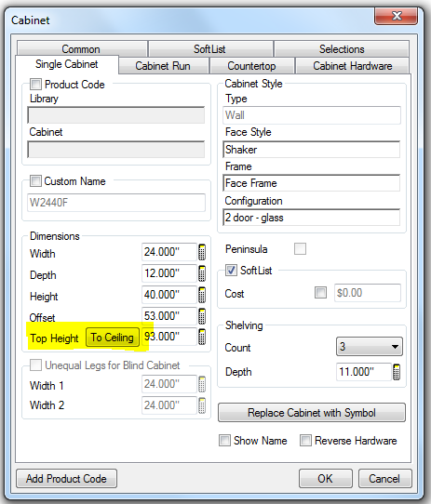Image resolution: width=431 pixels, height=504 pixels.
Task: Toggle the Peninsula checkbox
Action: tap(300, 249)
